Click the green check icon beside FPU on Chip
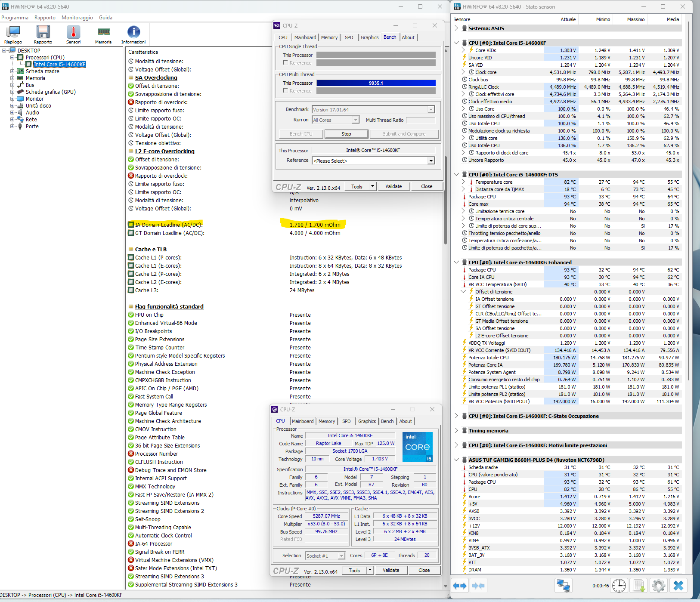This screenshot has height=602, width=700. (131, 315)
